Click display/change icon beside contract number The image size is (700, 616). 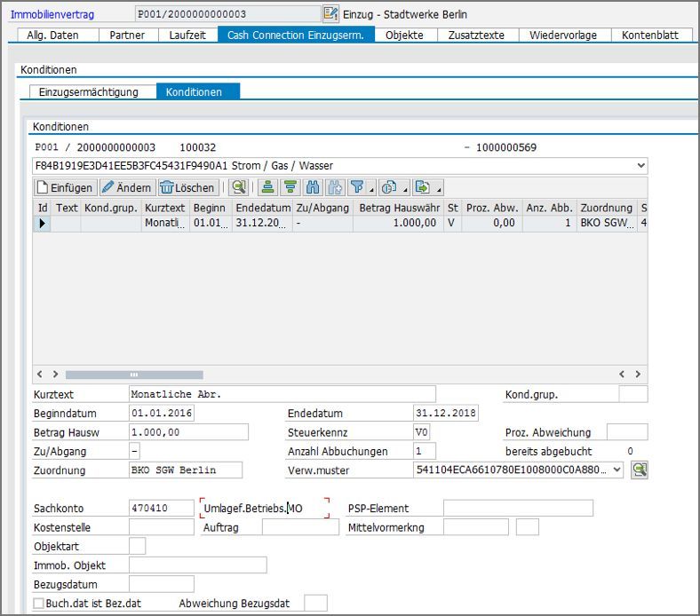click(330, 14)
